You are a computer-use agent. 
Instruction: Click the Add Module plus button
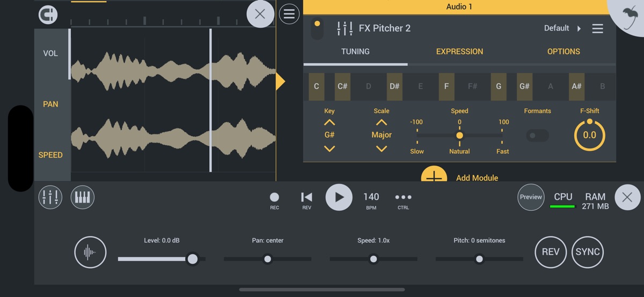[x=434, y=175]
